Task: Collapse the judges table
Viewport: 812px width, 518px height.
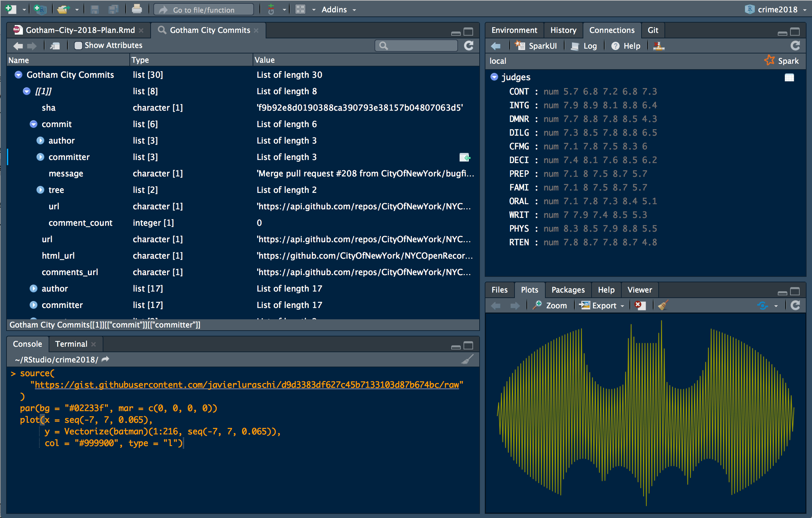Action: click(494, 77)
